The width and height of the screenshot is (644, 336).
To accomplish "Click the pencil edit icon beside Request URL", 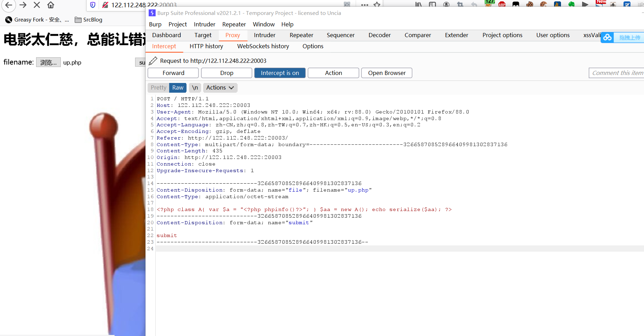I will tap(153, 61).
